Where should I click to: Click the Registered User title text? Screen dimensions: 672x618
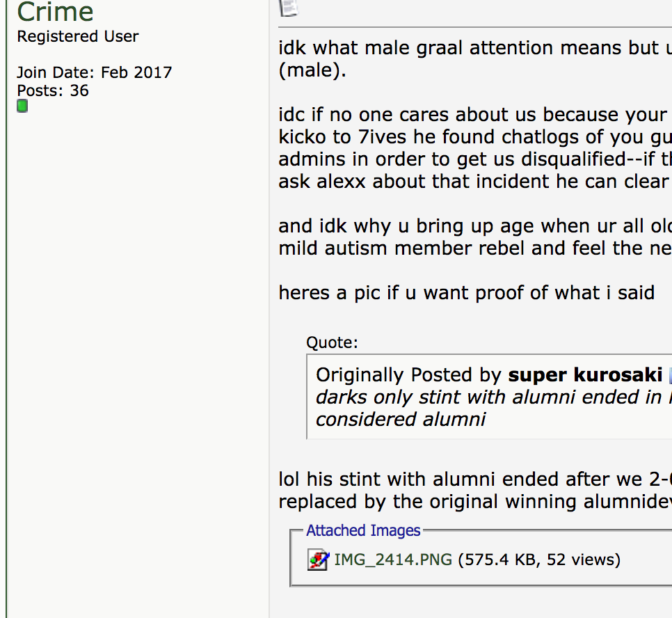click(x=78, y=37)
